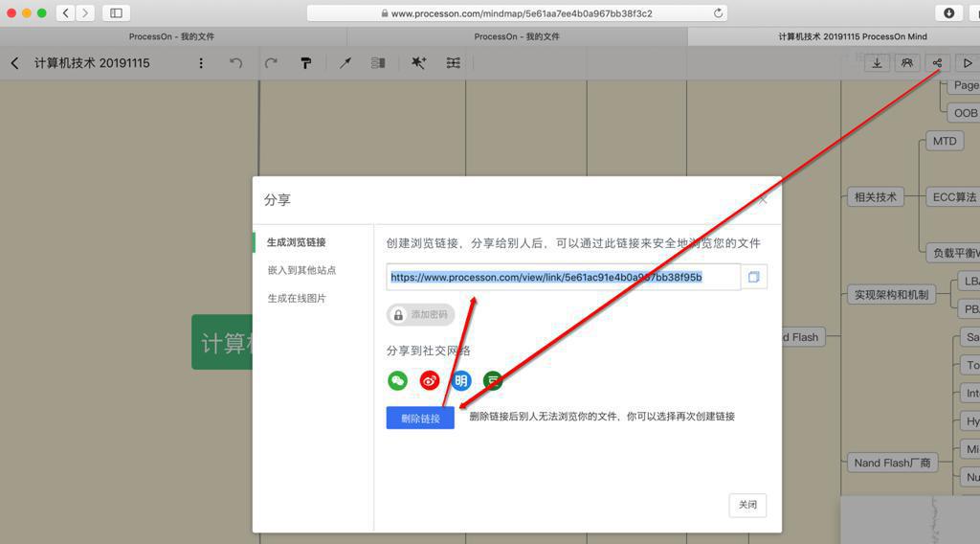Select 生成在线图片 tab
The image size is (980, 544).
(297, 298)
